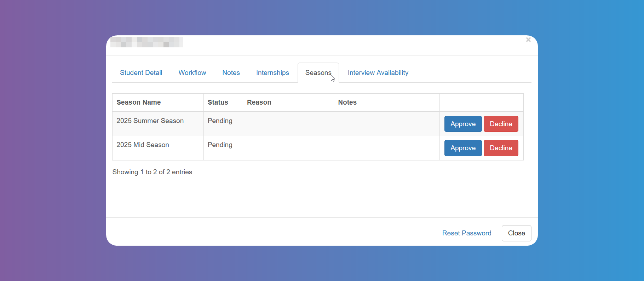Screen dimensions: 644x281
Task: Switch to the Workflow tab
Action: (x=192, y=73)
